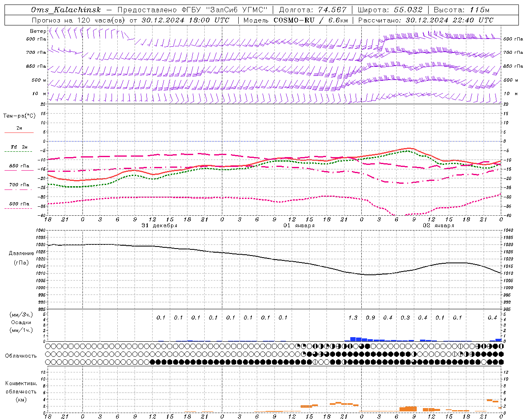The width and height of the screenshot is (525, 420).
Task: Click the Долгота: 74.567 header field
Action: pyautogui.click(x=313, y=10)
